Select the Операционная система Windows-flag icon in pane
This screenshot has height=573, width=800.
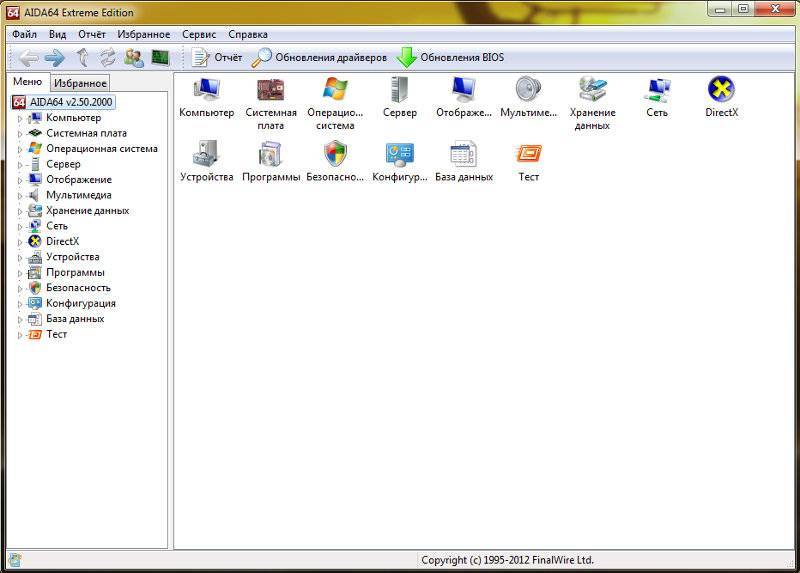click(x=335, y=89)
